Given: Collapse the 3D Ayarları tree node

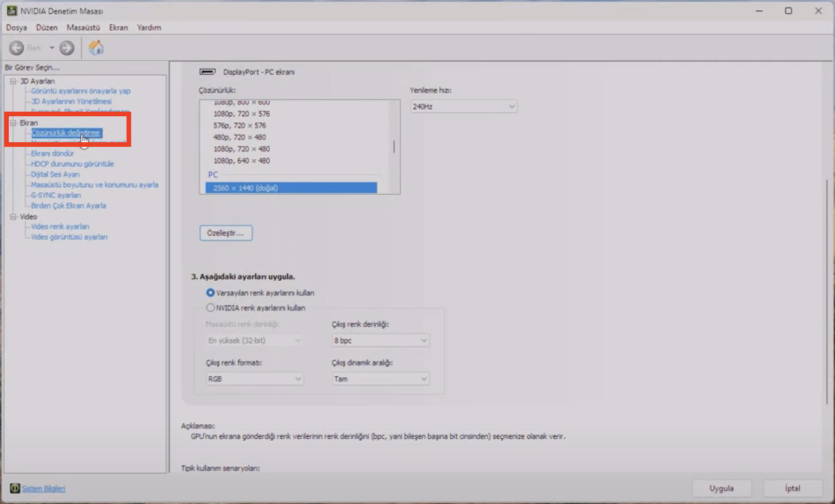Looking at the screenshot, I should pos(13,81).
